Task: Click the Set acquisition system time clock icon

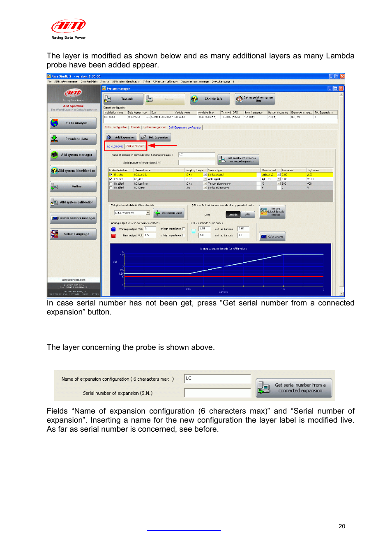Action: (x=239, y=99)
